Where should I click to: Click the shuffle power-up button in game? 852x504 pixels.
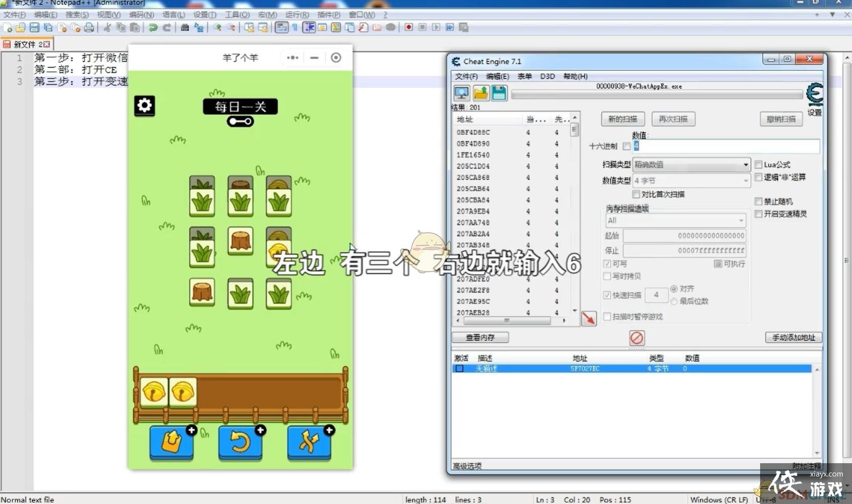[309, 441]
